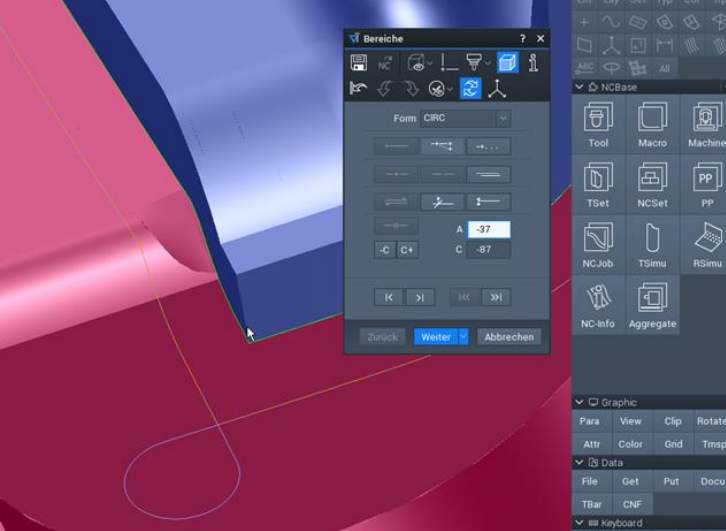This screenshot has height=531, width=726.
Task: Toggle the blue solid cube display mode
Action: (508, 63)
